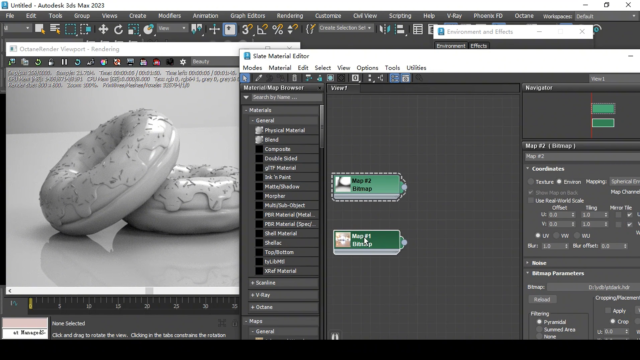Select the Map #2 Bitmap node
The width and height of the screenshot is (640, 360).
pos(367,187)
